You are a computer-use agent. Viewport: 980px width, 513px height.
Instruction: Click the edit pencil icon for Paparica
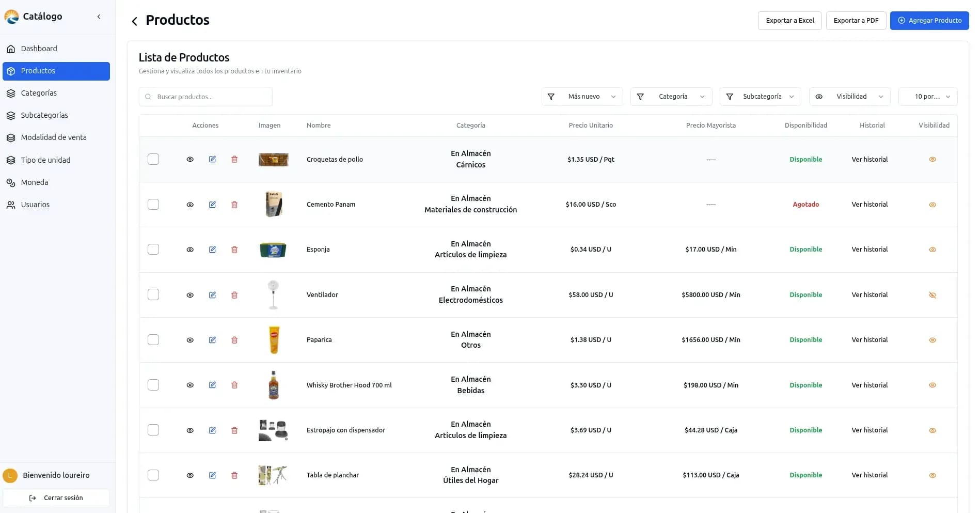click(x=212, y=340)
